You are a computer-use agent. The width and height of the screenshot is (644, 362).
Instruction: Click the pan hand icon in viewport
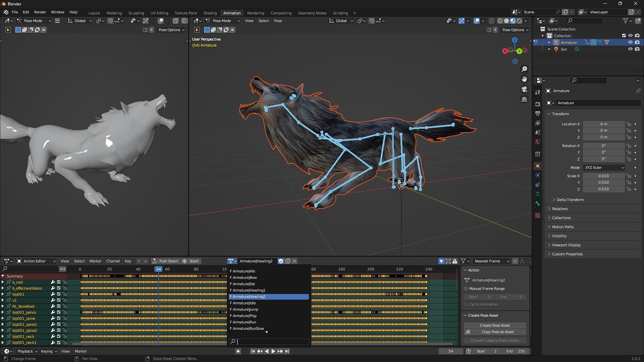524,79
